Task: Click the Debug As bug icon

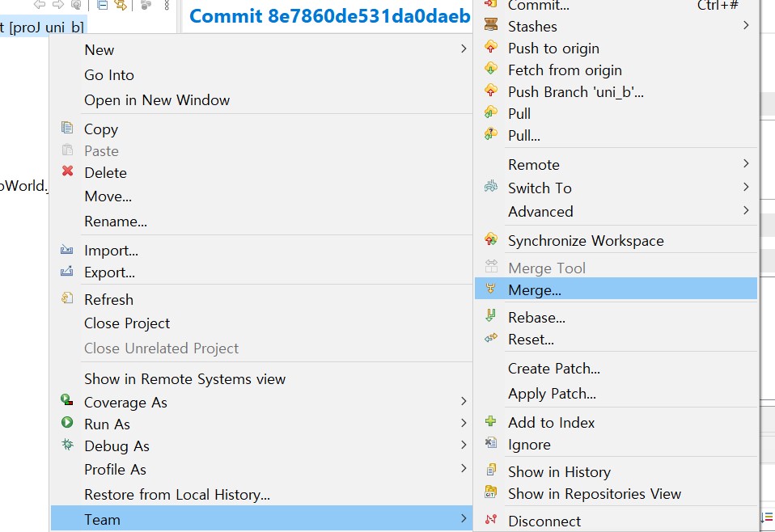Action: pos(67,444)
